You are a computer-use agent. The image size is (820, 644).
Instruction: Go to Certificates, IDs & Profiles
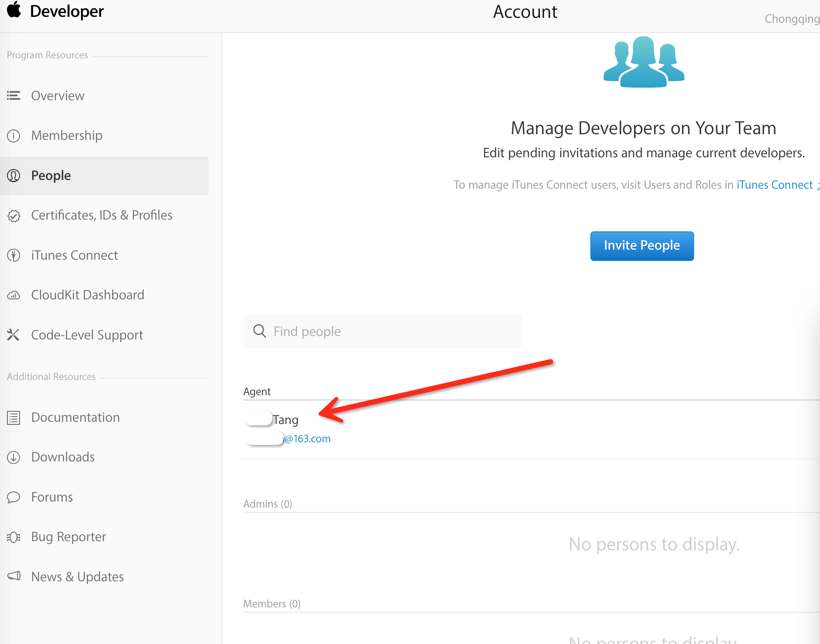tap(102, 215)
